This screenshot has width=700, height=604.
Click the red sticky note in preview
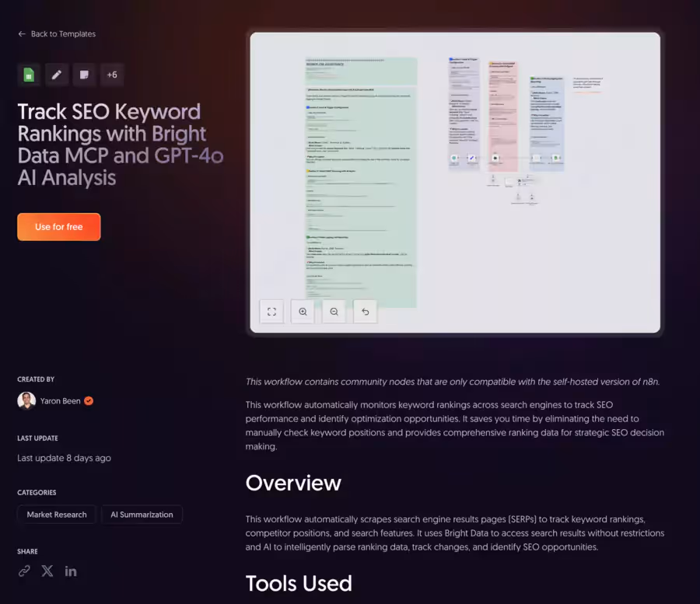pos(502,117)
